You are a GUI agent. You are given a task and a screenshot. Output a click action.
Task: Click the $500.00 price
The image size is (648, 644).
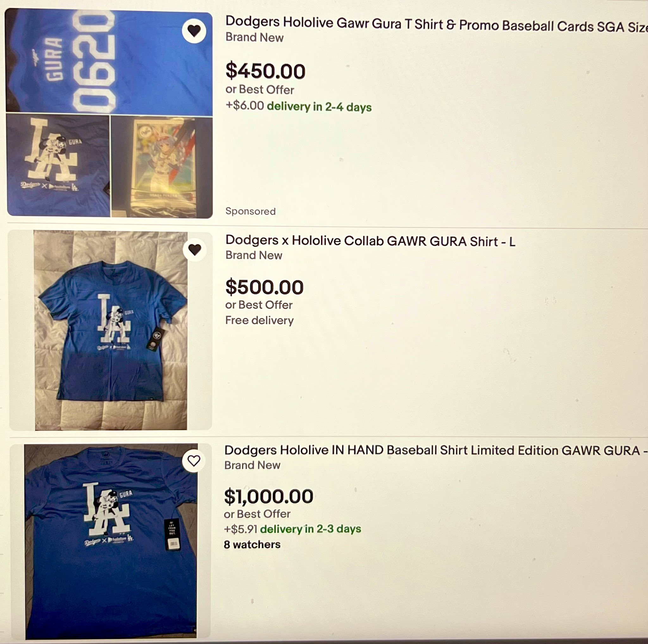pyautogui.click(x=264, y=287)
